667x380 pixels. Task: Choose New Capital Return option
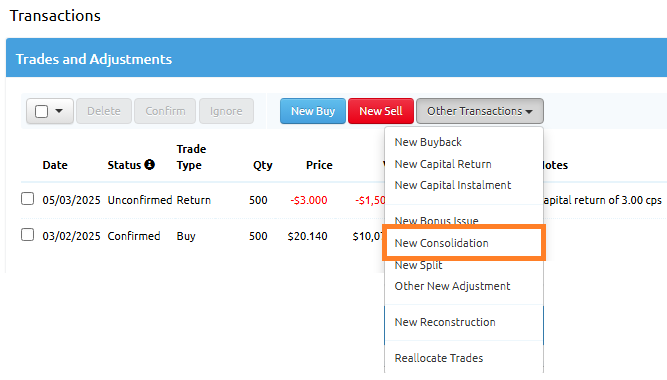click(x=443, y=164)
